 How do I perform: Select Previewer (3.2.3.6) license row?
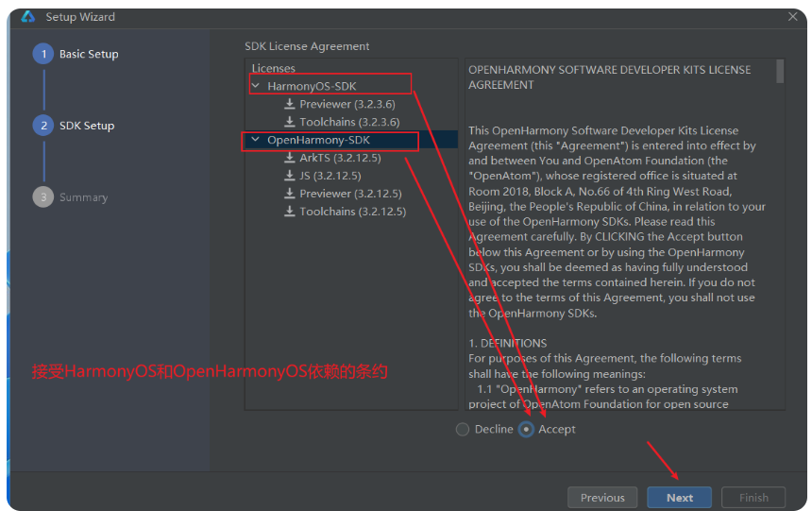click(x=351, y=104)
